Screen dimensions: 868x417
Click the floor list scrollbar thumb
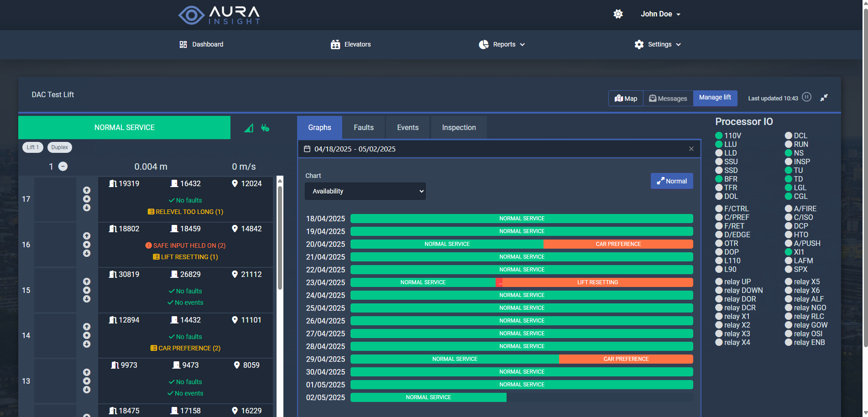[280, 237]
